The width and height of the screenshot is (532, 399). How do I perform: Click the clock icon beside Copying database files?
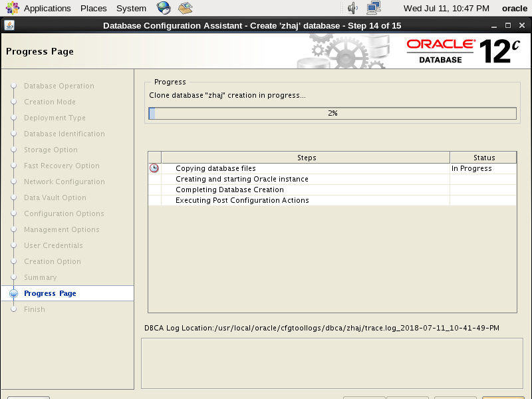(154, 168)
